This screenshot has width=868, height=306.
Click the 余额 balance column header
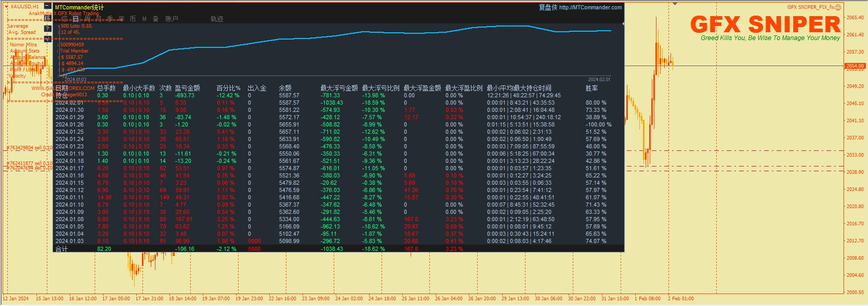point(285,88)
